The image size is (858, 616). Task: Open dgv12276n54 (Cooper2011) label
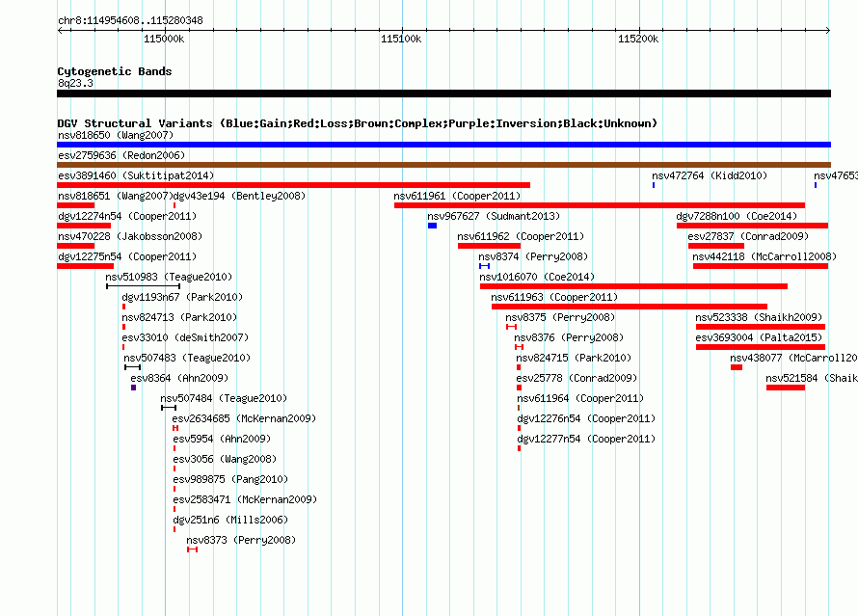pos(586,418)
